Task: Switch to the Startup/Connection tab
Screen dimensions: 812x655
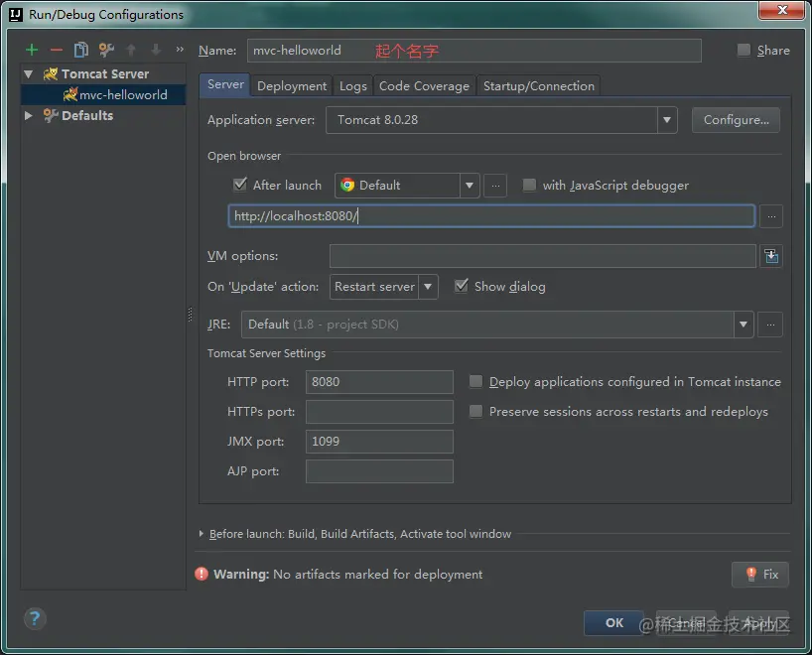Action: pos(539,86)
